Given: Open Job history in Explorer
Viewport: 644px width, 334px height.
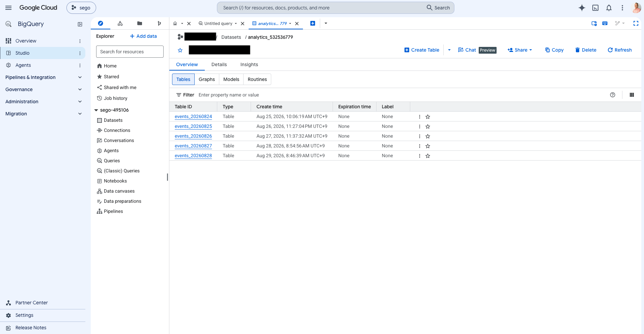Looking at the screenshot, I should point(112,98).
